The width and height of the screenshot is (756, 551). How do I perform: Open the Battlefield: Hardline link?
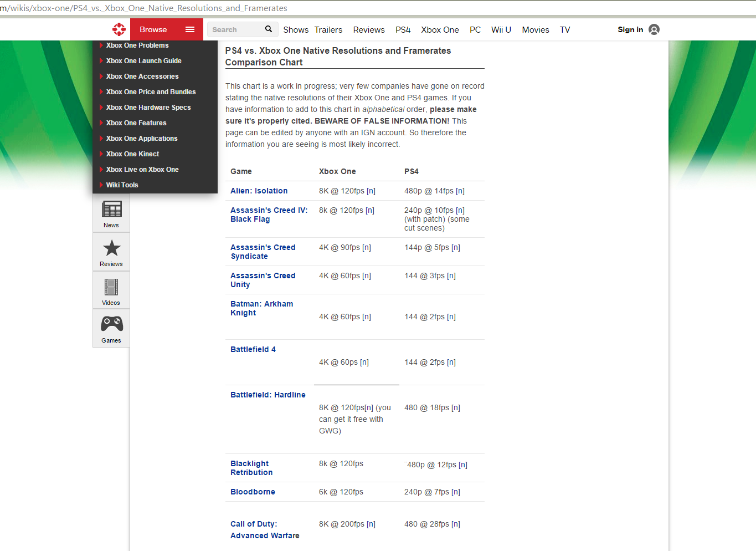[268, 395]
